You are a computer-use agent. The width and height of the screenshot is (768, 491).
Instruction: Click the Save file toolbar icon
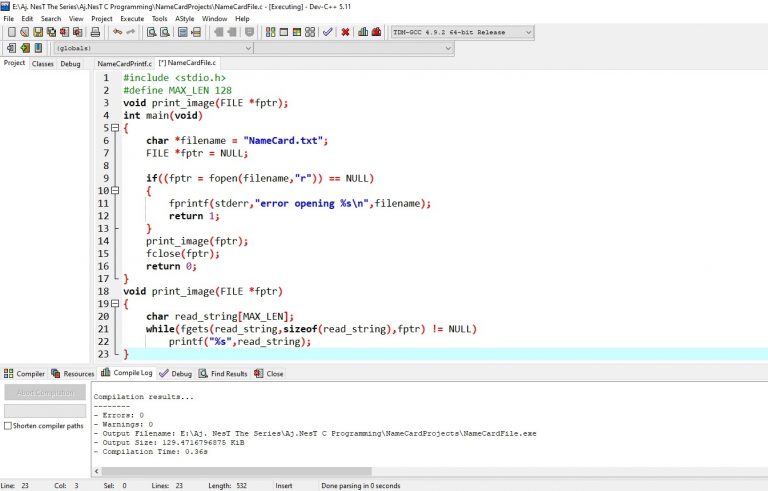point(38,32)
